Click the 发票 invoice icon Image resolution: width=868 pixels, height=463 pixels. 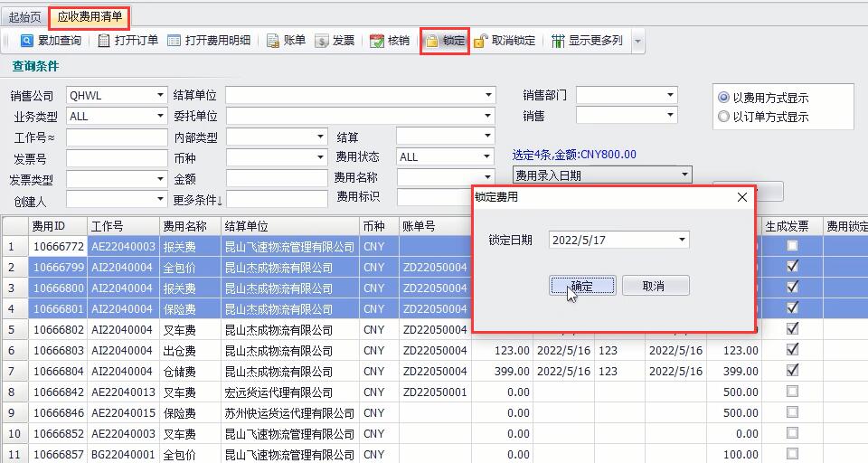[322, 41]
